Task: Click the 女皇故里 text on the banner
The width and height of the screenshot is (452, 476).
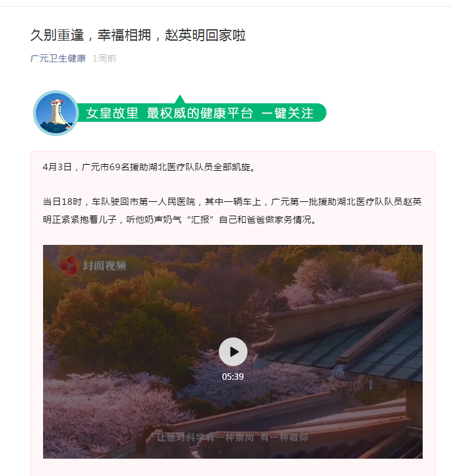Action: coord(112,113)
